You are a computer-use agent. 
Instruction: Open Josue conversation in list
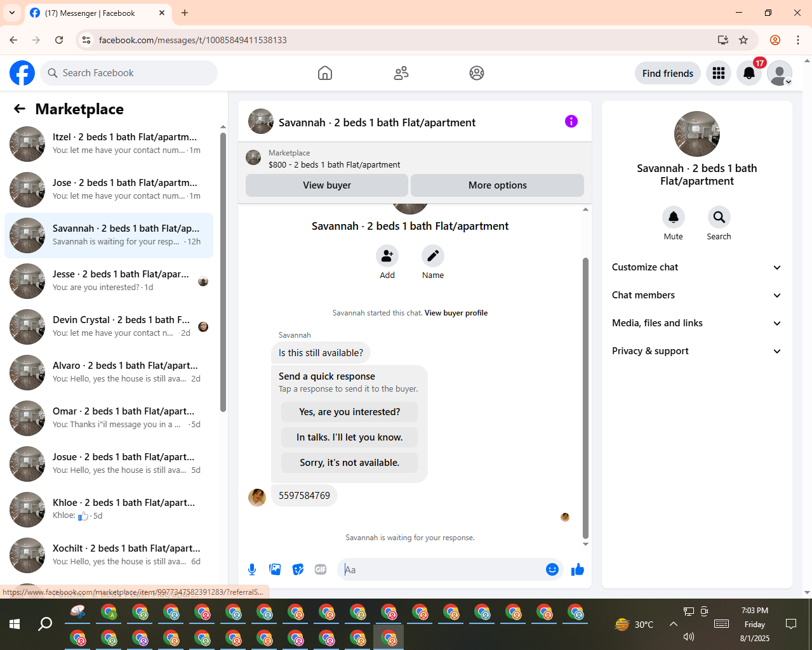[x=109, y=464]
